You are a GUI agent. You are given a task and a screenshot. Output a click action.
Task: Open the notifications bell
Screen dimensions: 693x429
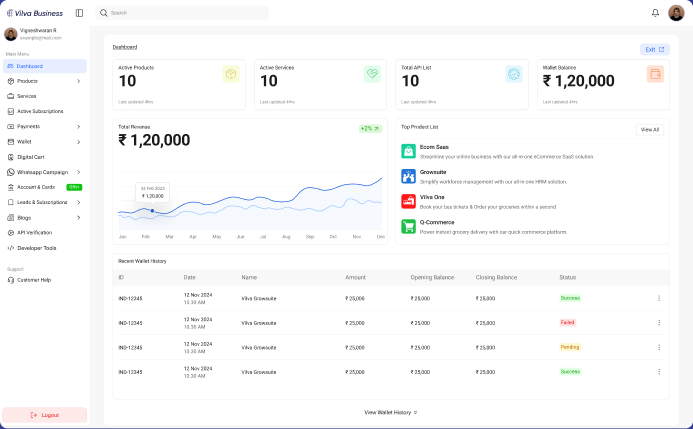click(655, 13)
